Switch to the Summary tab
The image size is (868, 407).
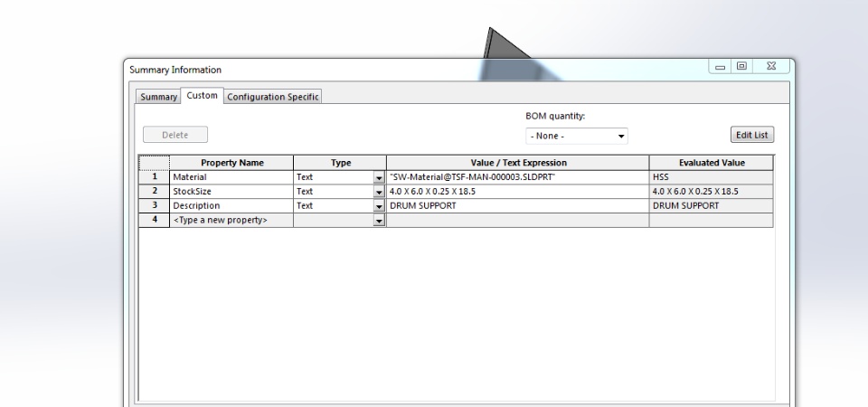coord(158,97)
